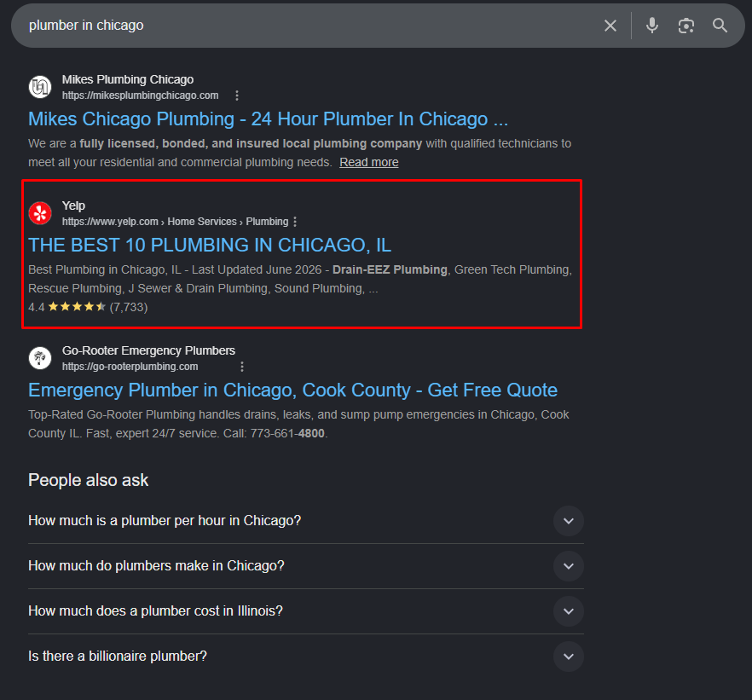The width and height of the screenshot is (752, 700).
Task: Click the Yelp favicon logo
Action: [x=40, y=213]
